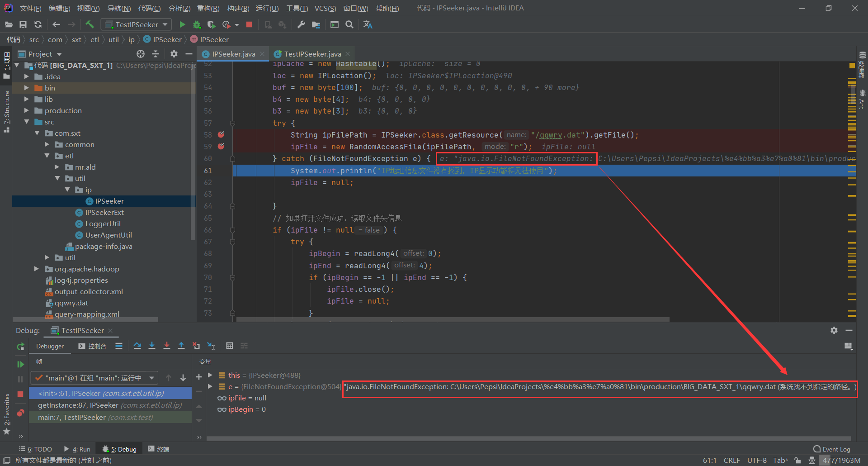Click CRLF line separator in status bar
Screen dimensions: 868x466
pos(732,460)
